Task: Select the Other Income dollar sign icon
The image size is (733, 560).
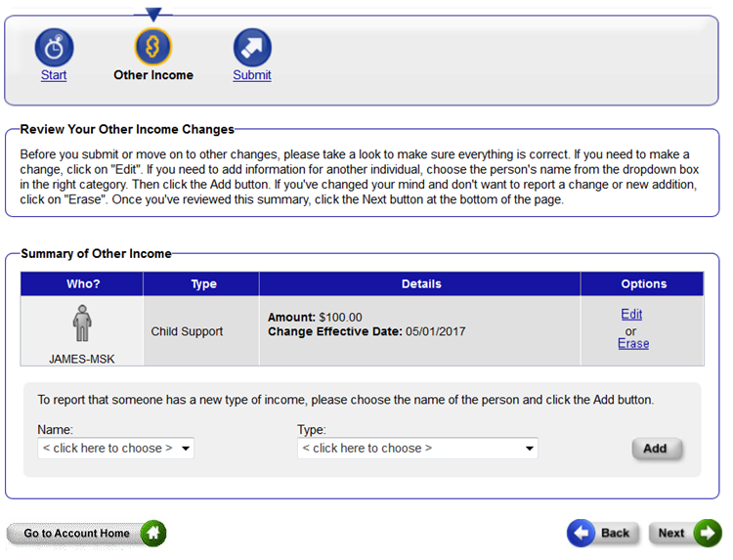Action: click(152, 47)
